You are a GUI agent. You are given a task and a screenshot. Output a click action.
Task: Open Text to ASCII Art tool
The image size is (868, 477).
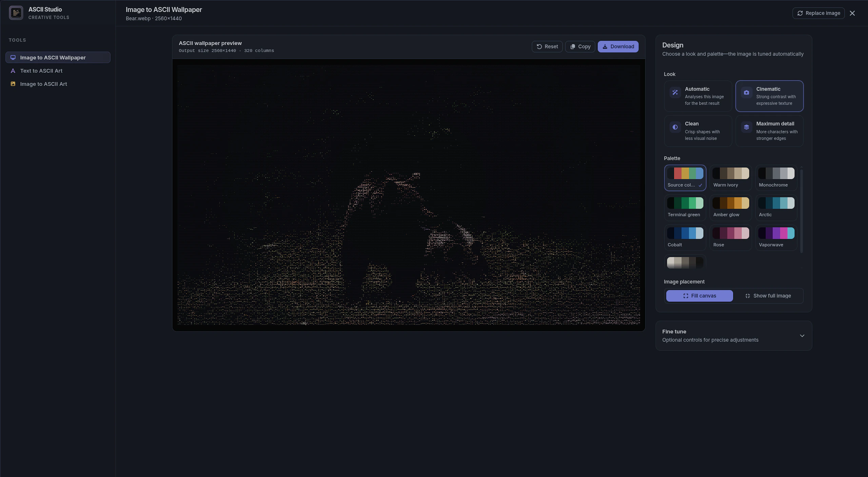coord(58,71)
